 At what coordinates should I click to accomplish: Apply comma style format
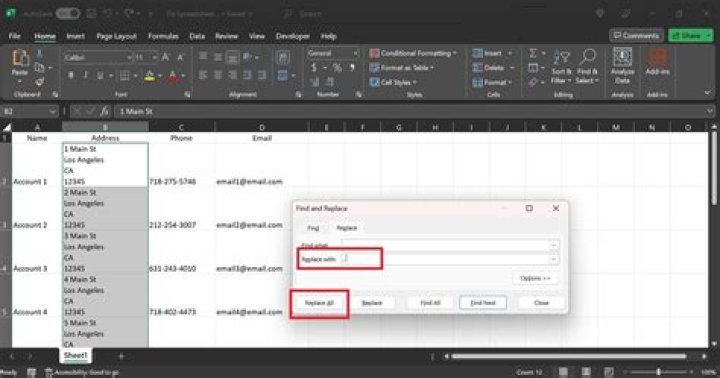(352, 68)
